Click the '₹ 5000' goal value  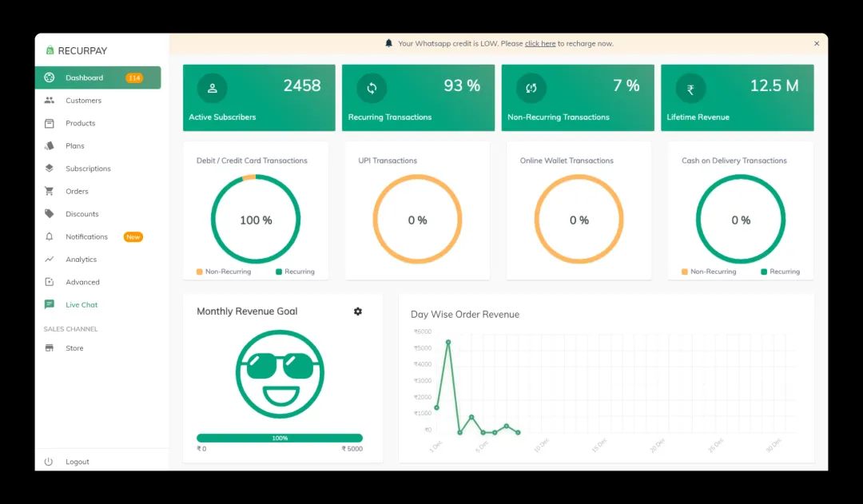pyautogui.click(x=352, y=449)
